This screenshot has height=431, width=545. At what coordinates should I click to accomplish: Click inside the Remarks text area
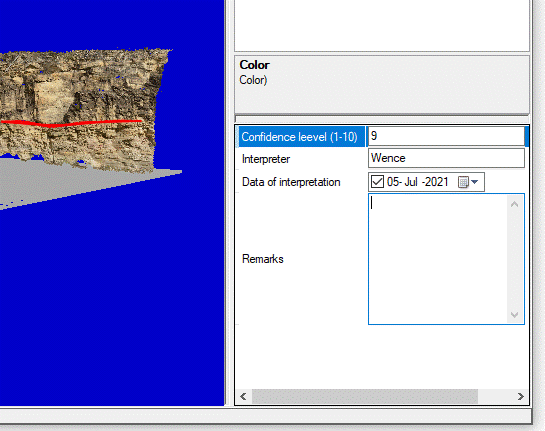[438, 259]
